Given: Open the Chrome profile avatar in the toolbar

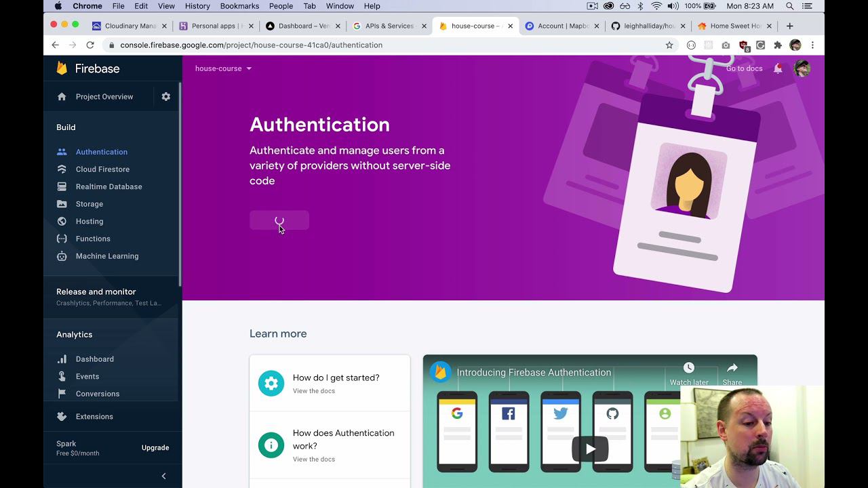Looking at the screenshot, I should point(795,45).
